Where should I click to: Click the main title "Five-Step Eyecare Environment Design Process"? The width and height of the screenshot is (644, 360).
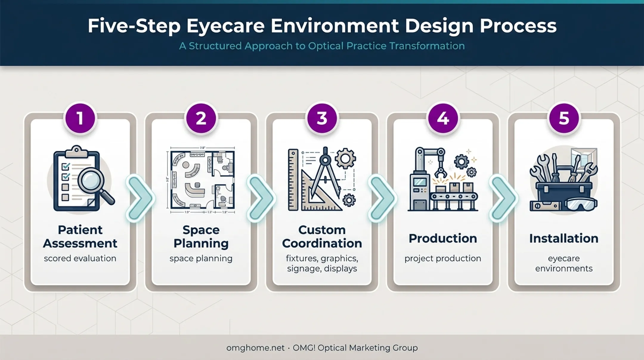pyautogui.click(x=322, y=26)
